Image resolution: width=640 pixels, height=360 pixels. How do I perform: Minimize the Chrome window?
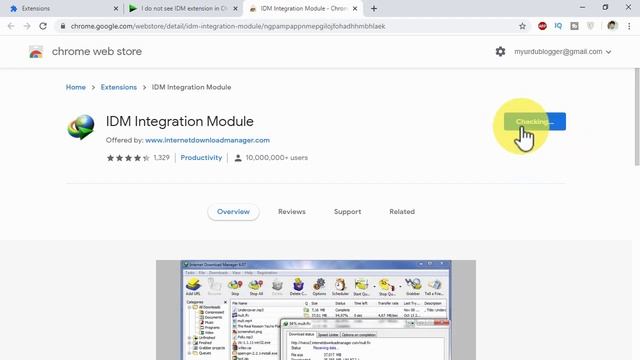582,7
